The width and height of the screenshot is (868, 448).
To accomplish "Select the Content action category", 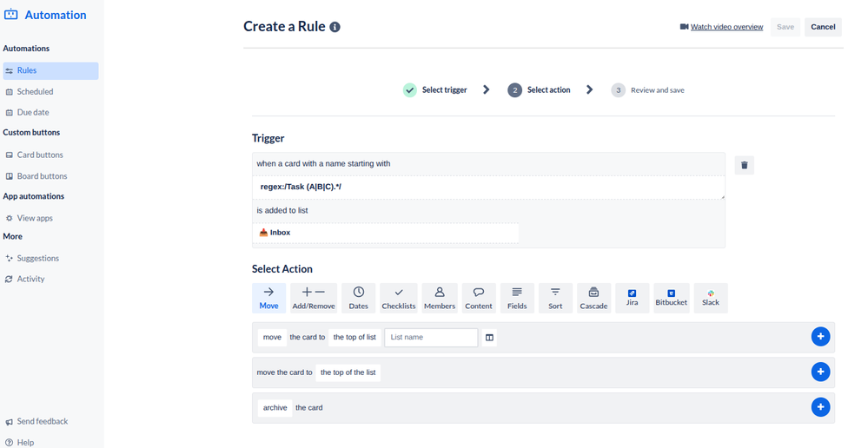I will click(x=479, y=298).
